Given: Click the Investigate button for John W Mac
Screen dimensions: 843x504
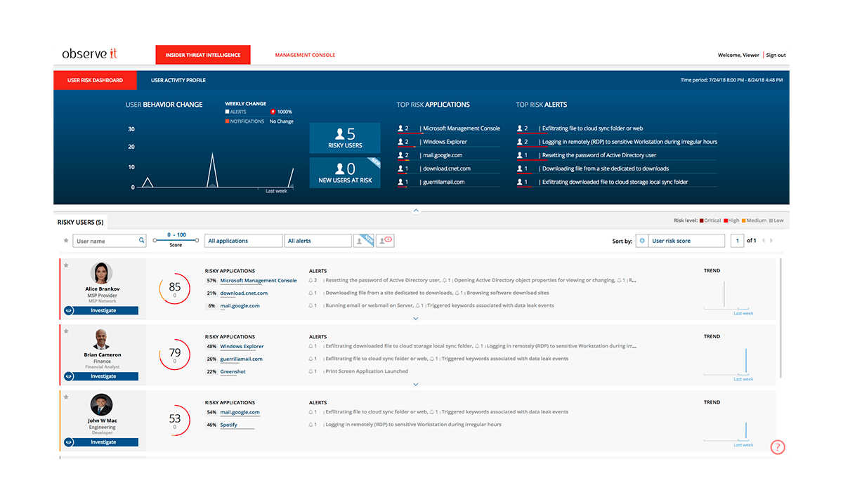Looking at the screenshot, I should pos(105,442).
